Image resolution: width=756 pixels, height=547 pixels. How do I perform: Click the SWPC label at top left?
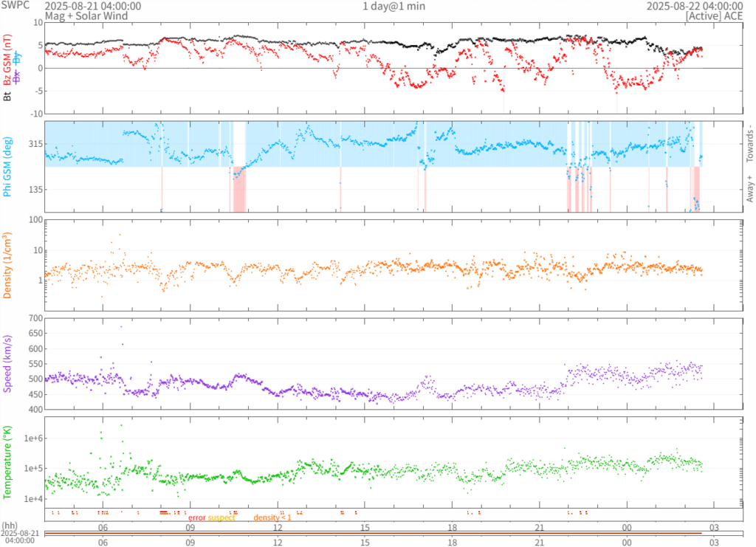point(16,6)
